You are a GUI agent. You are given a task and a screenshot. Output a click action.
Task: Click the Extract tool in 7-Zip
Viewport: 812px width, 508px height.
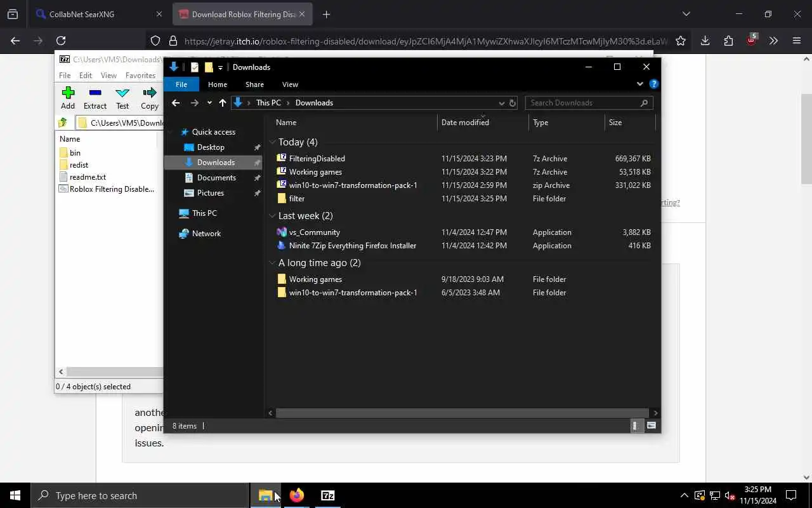(95, 98)
